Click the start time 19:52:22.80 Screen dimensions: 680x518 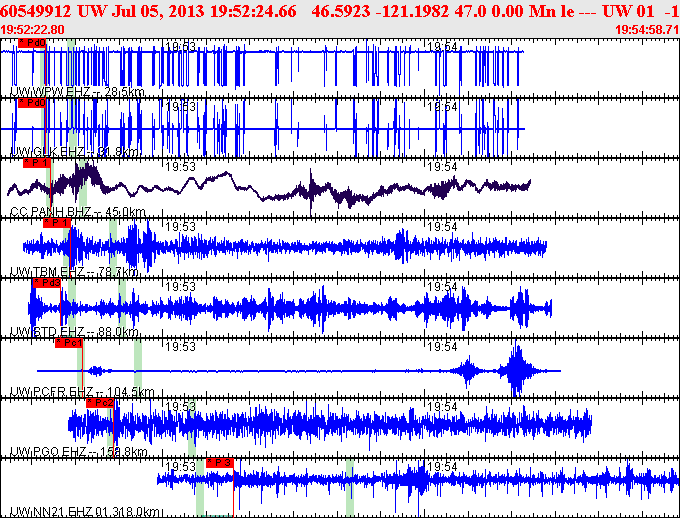tap(32, 30)
